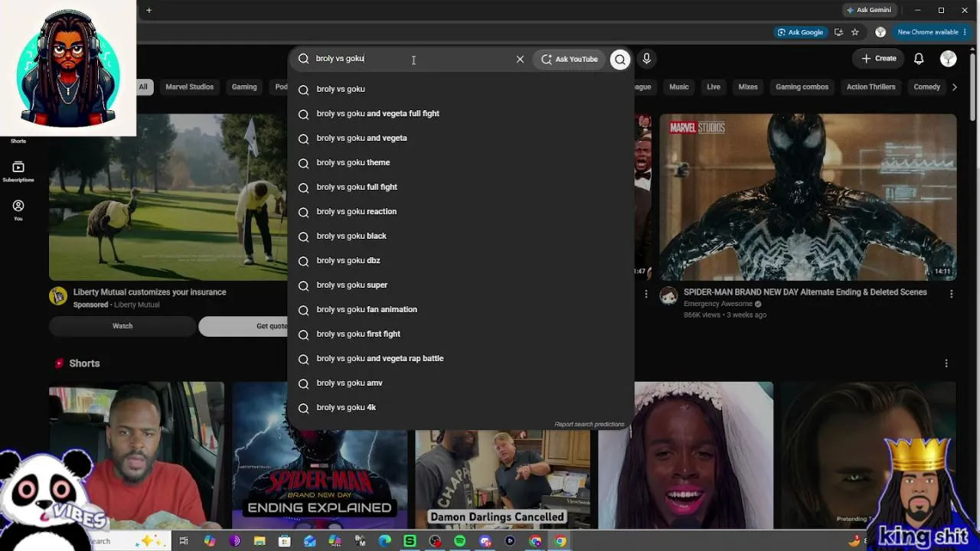Open three-dot menu left of SPIDER-MAN title
The image size is (980, 551).
click(646, 294)
